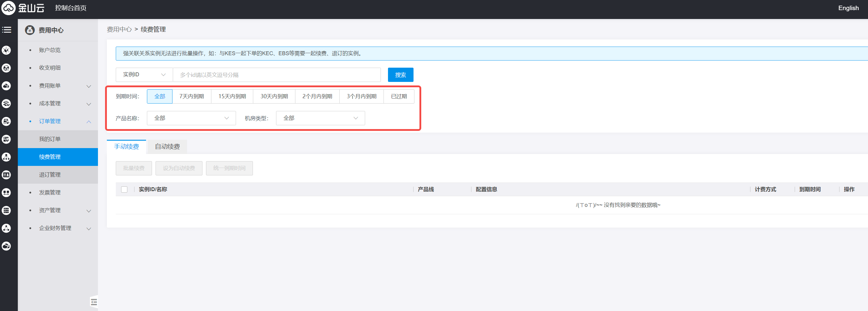Click the ID card icon beside 退订管理

pos(7,175)
